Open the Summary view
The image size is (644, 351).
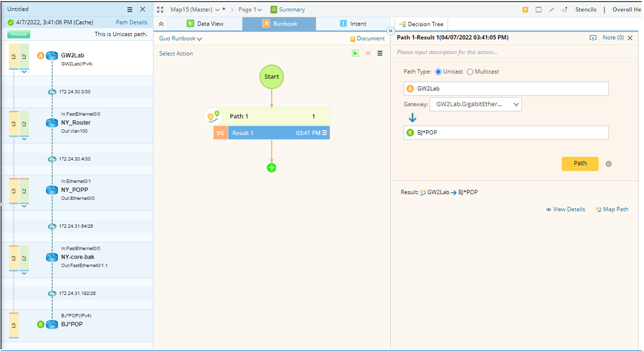[x=288, y=9]
